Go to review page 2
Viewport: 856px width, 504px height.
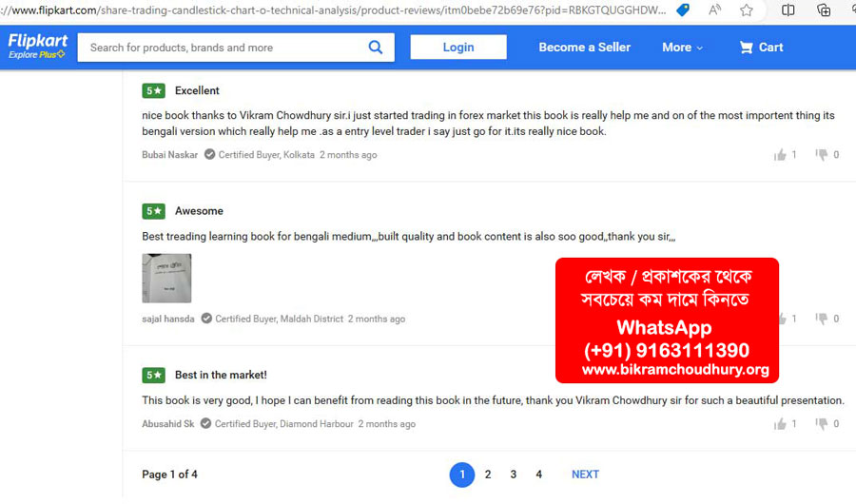point(488,475)
